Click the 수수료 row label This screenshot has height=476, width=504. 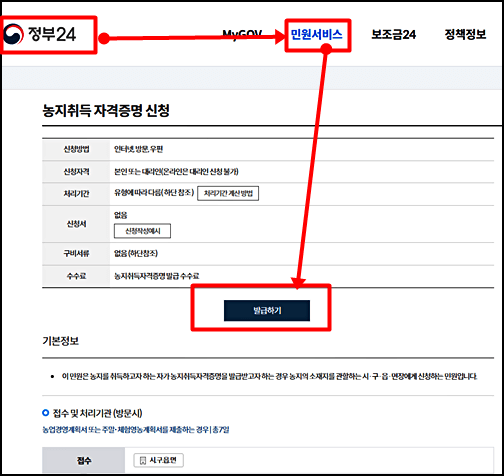[x=76, y=276]
